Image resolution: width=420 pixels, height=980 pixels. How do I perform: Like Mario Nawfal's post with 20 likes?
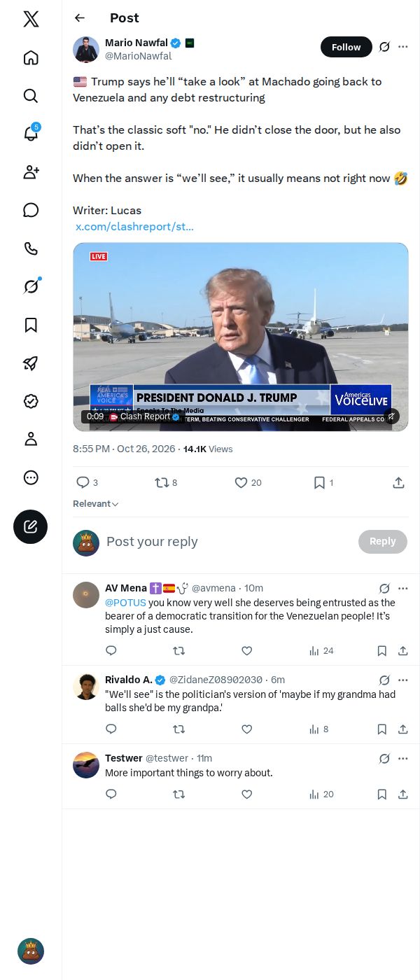[248, 483]
